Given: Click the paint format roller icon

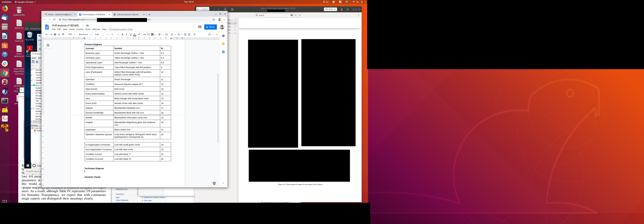Looking at the screenshot, I should click(x=63, y=34).
